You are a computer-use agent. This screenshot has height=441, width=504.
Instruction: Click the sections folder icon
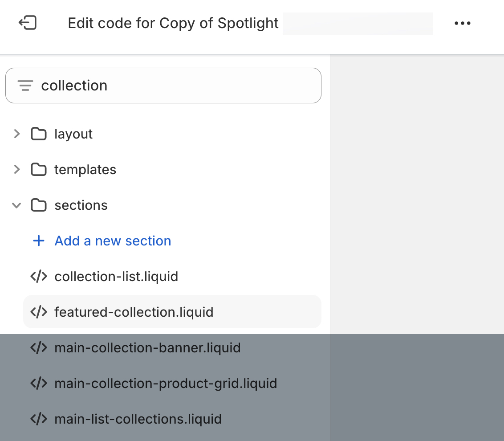point(39,205)
